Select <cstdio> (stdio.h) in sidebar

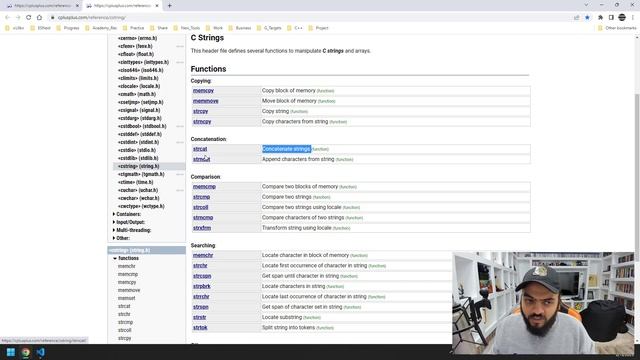coord(137,150)
